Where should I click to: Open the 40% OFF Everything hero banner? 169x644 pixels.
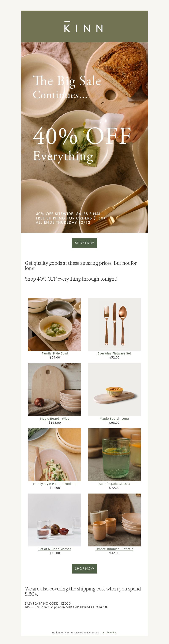pyautogui.click(x=84, y=138)
